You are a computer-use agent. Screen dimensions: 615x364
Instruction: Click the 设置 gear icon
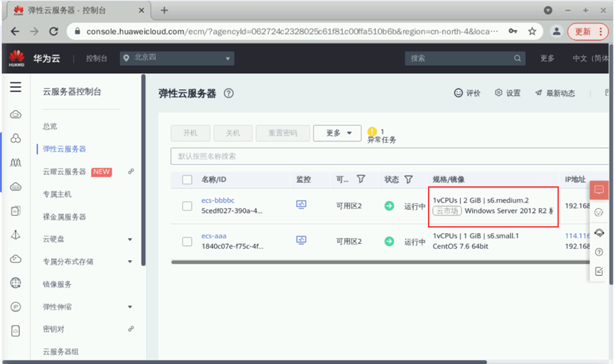(x=498, y=92)
